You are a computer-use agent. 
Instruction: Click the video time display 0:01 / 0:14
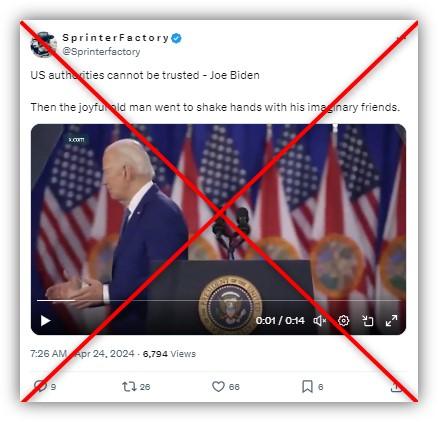click(280, 321)
